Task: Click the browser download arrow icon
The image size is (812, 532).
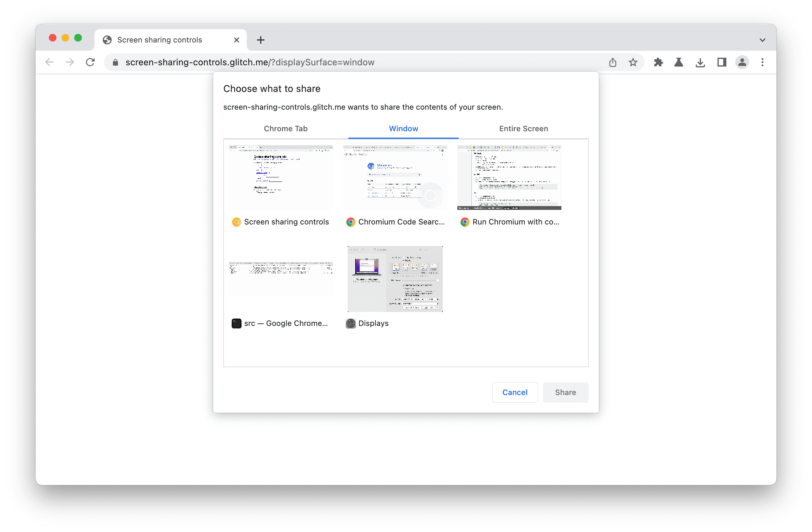Action: [700, 62]
